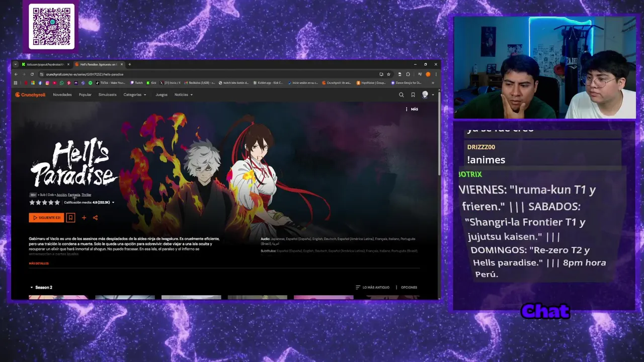Open YouTube bookmark
Viewport: 644px width, 362px height.
[54, 83]
